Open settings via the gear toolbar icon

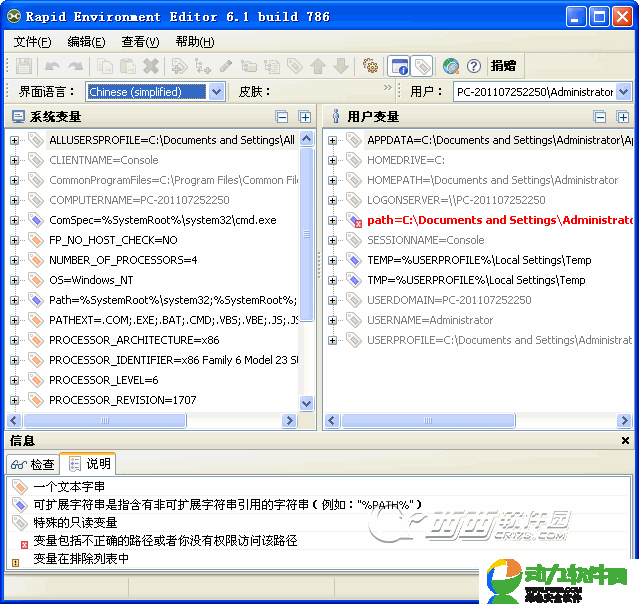tap(370, 66)
